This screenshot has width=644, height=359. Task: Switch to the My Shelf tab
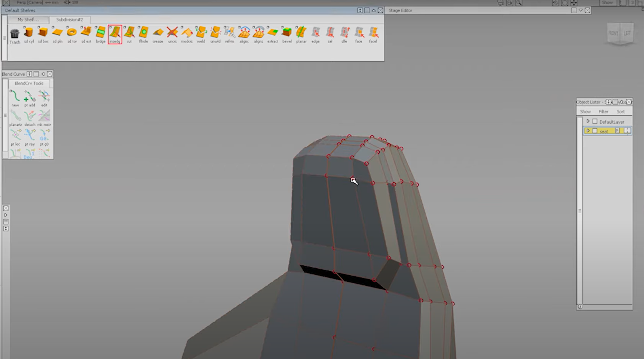tap(28, 20)
